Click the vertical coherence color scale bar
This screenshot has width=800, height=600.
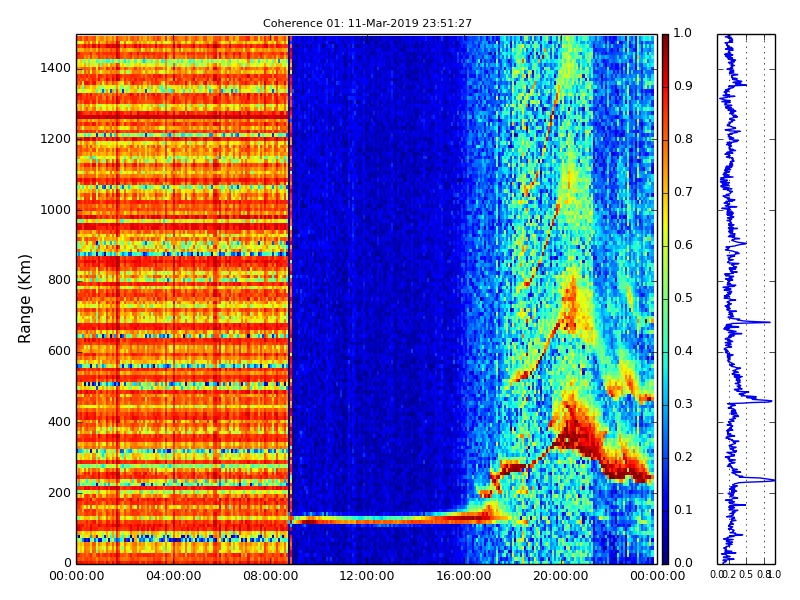click(665, 299)
